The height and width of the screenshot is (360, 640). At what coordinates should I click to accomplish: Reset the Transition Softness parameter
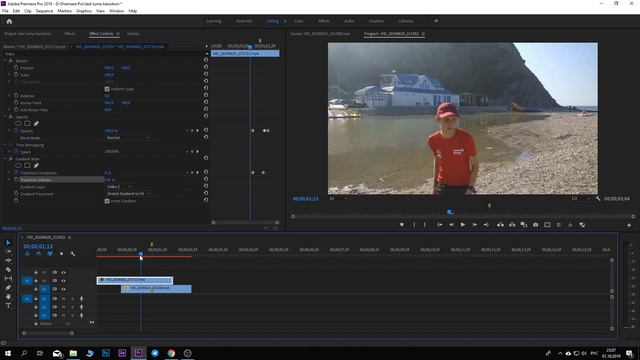pos(206,180)
